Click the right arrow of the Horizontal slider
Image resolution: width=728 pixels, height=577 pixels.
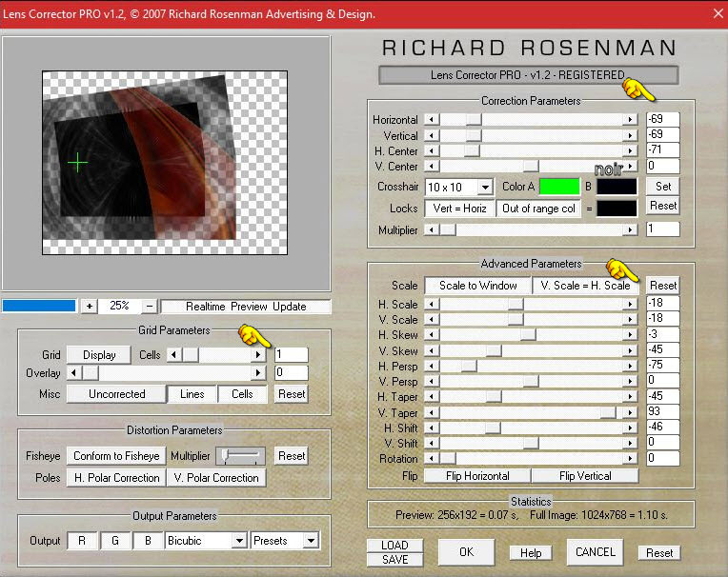click(x=630, y=120)
